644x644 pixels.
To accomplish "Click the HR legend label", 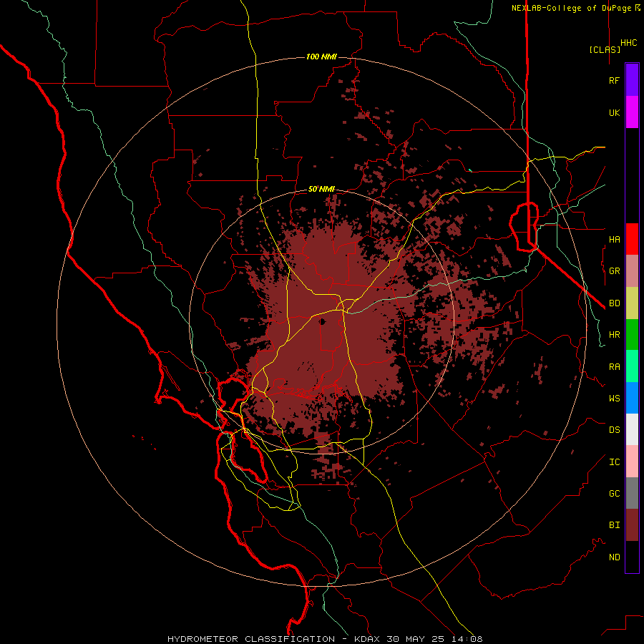I will [x=614, y=334].
